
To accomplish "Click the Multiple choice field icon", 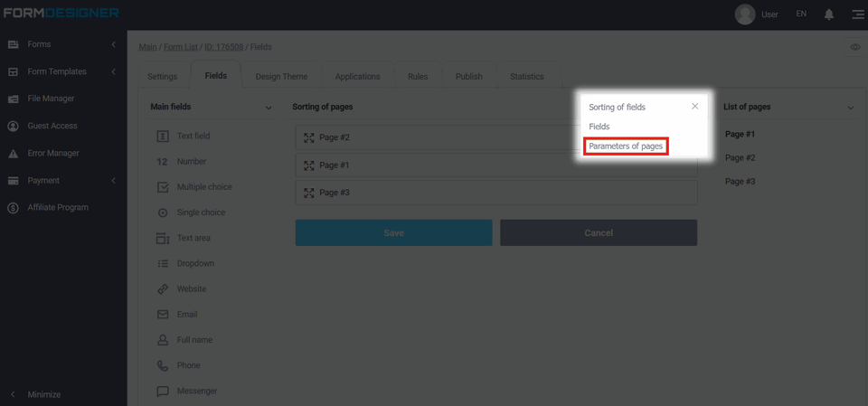I will (x=163, y=187).
